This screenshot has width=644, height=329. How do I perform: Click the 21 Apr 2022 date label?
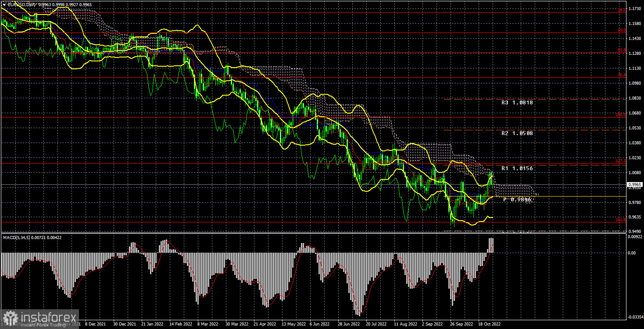pyautogui.click(x=265, y=324)
